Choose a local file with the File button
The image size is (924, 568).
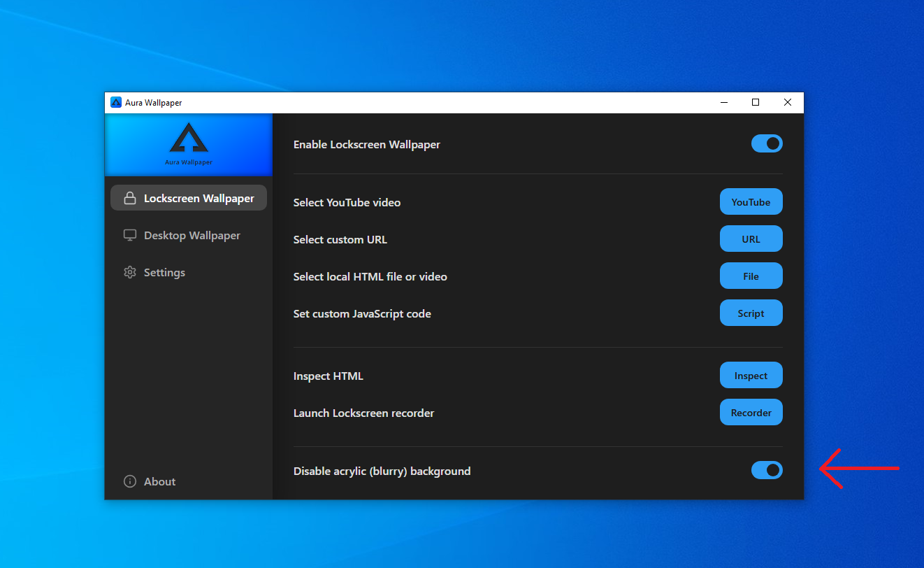click(751, 276)
